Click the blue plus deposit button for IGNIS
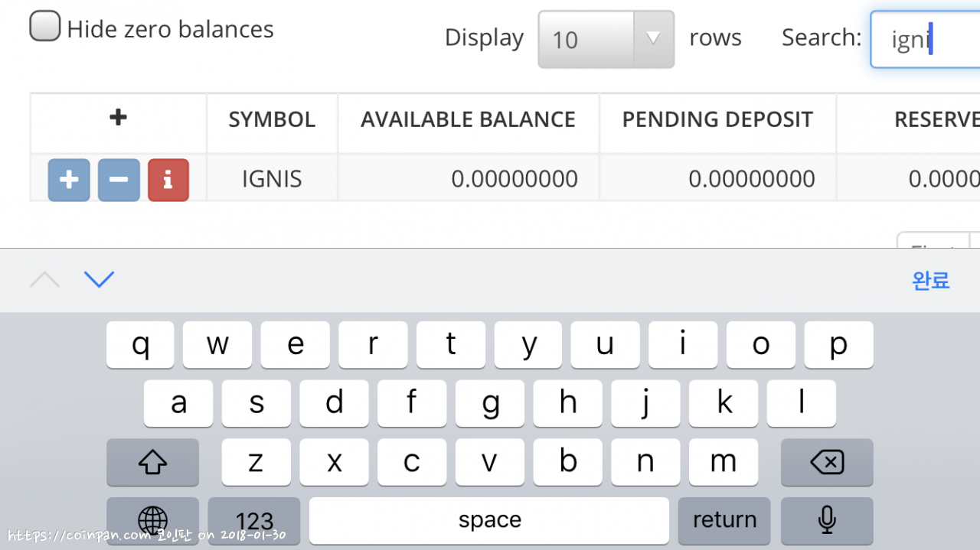980x550 pixels. pyautogui.click(x=69, y=180)
